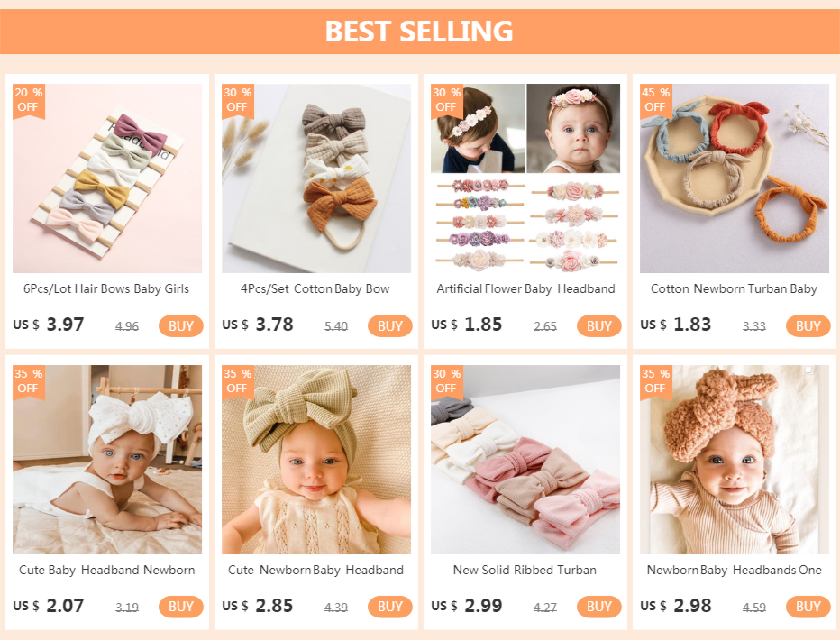Open the brown fuzzy turban baby image
The height and width of the screenshot is (640, 840).
click(734, 460)
